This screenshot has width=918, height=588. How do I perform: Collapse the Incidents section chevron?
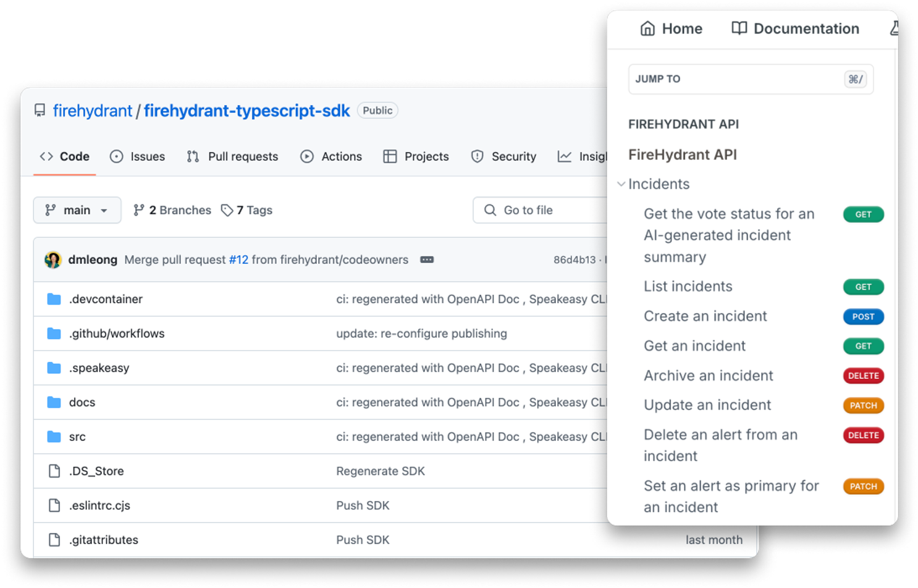click(621, 184)
